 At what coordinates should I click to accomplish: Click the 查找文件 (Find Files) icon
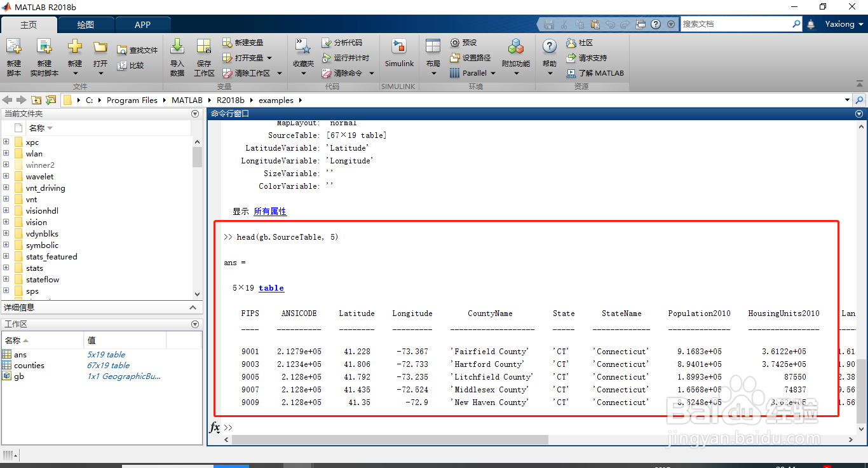tap(122, 50)
